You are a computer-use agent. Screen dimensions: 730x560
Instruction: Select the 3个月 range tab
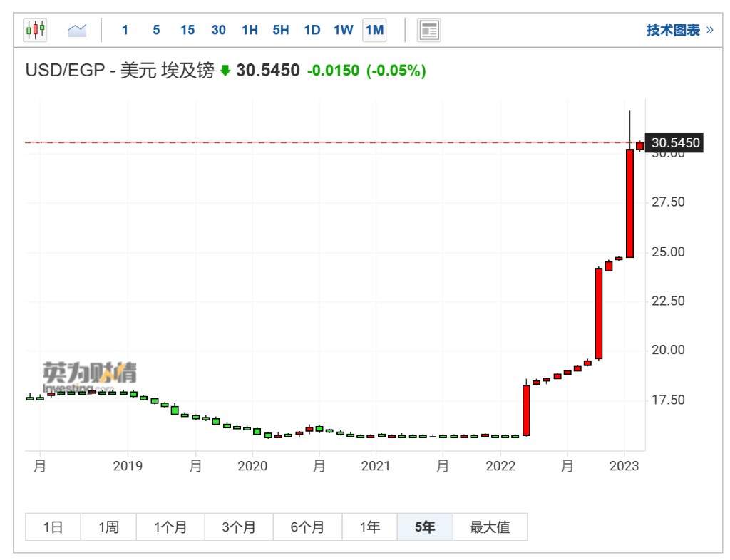point(238,527)
